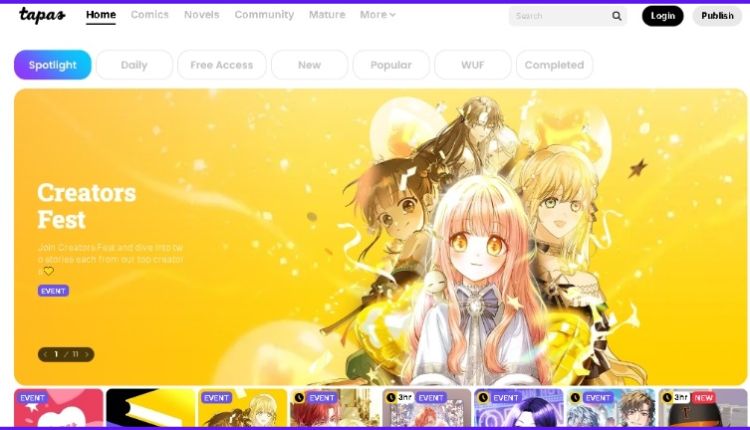Open the Comics section
Viewport: 750px width, 430px height.
150,15
